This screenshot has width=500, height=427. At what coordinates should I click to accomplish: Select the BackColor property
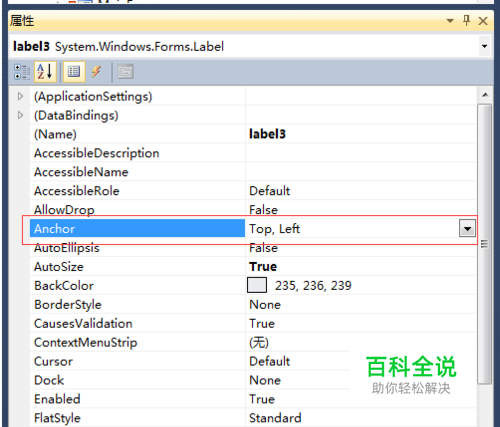(x=64, y=286)
